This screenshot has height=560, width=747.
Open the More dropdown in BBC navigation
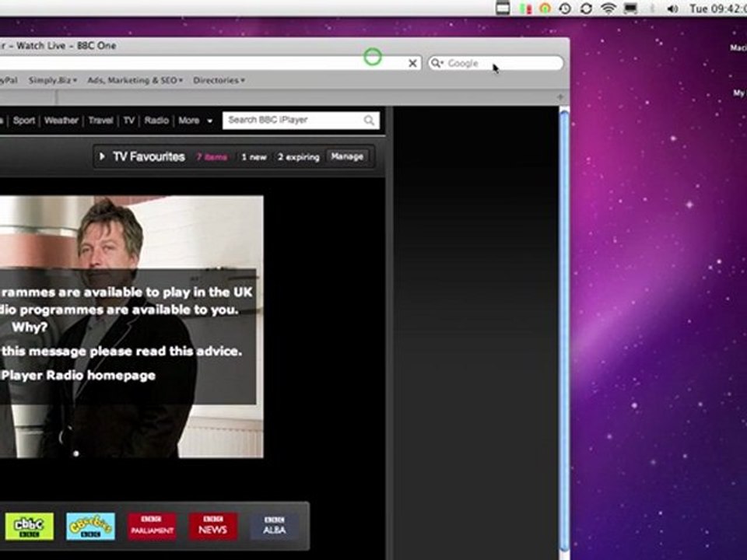(195, 121)
